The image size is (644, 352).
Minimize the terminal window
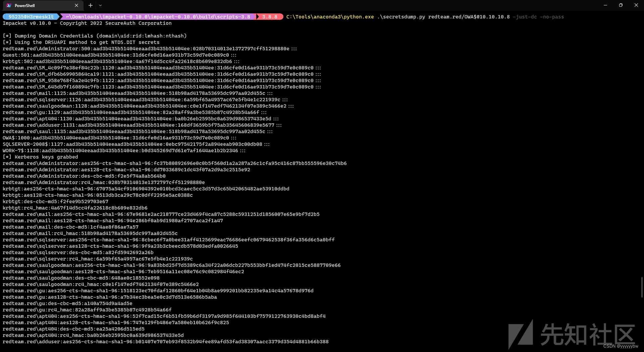coord(605,5)
